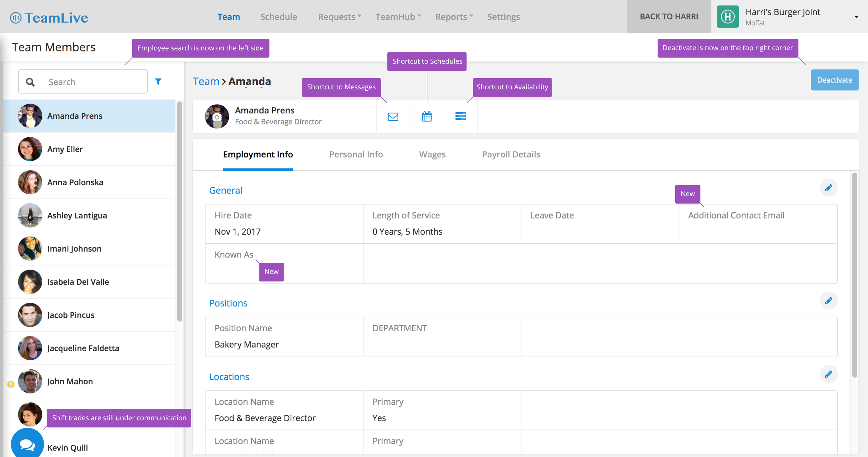Change Amanda Prens profile photo camera icon
Viewport: 868px width, 457px height.
pyautogui.click(x=217, y=117)
